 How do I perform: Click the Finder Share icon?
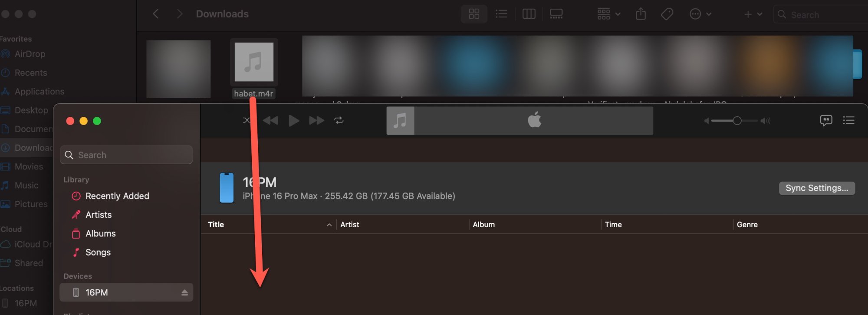pyautogui.click(x=641, y=14)
